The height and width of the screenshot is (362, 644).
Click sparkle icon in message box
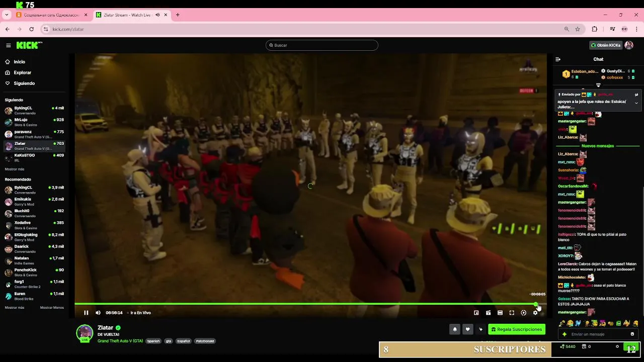564,334
